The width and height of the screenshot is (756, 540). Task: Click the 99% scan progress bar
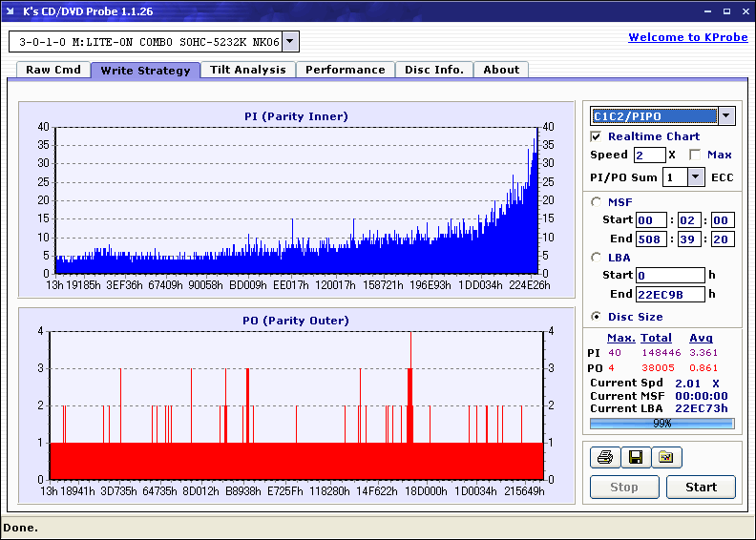[x=661, y=423]
